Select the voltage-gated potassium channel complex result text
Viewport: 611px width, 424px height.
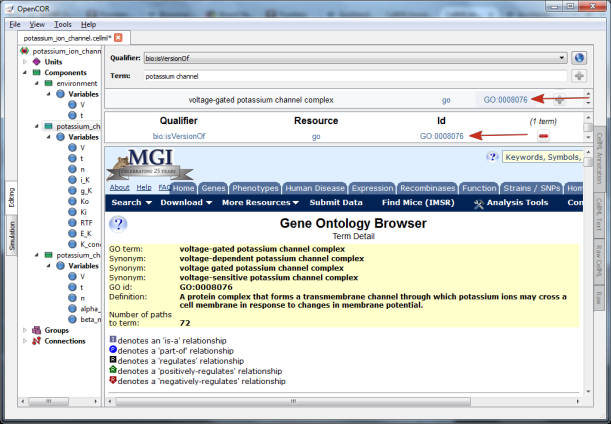pos(261,100)
